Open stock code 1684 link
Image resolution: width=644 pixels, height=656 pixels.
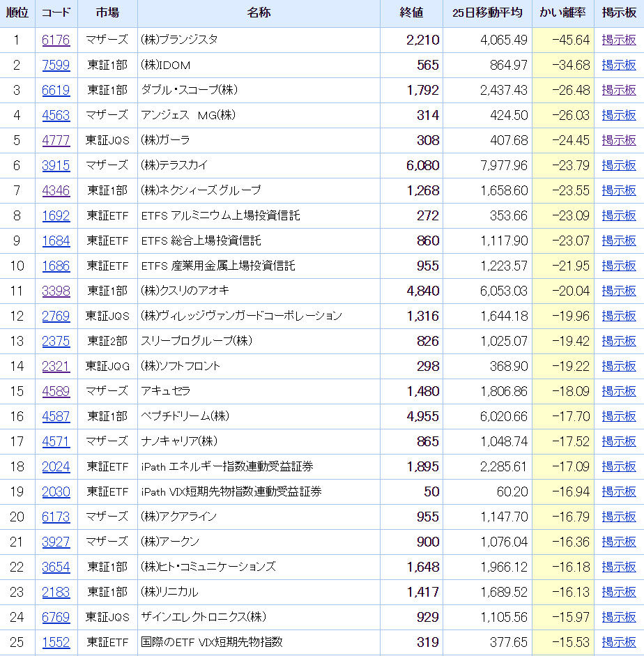(56, 241)
